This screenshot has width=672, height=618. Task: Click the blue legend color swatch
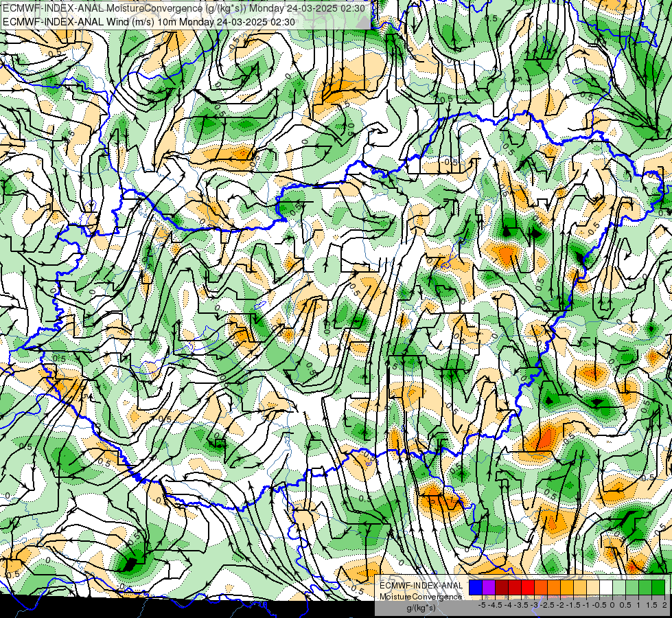476,587
